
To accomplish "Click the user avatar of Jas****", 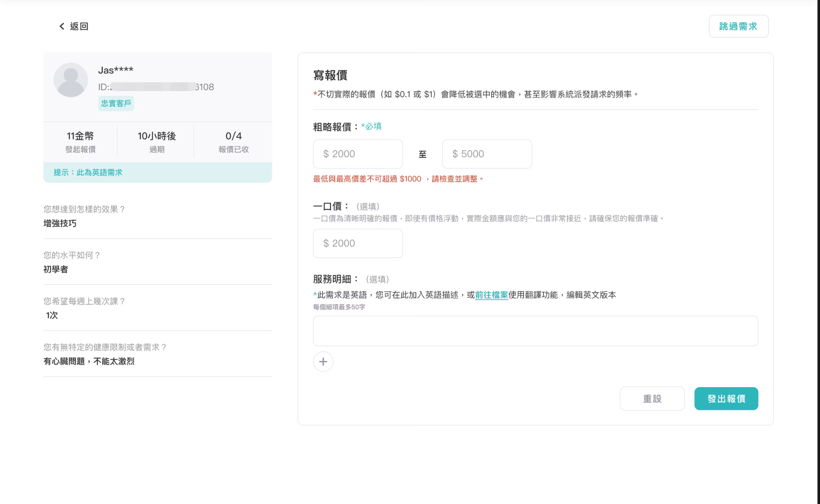I will (71, 80).
